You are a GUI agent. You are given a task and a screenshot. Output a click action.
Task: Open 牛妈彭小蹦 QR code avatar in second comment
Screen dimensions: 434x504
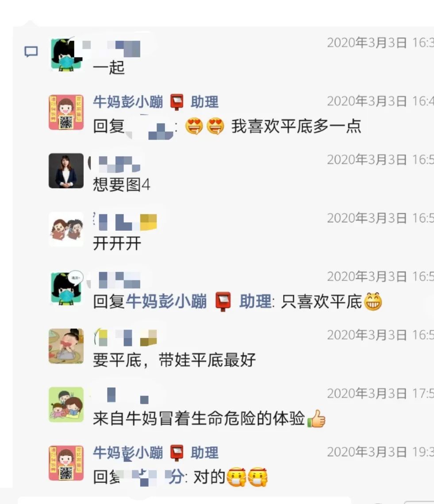tap(66, 112)
